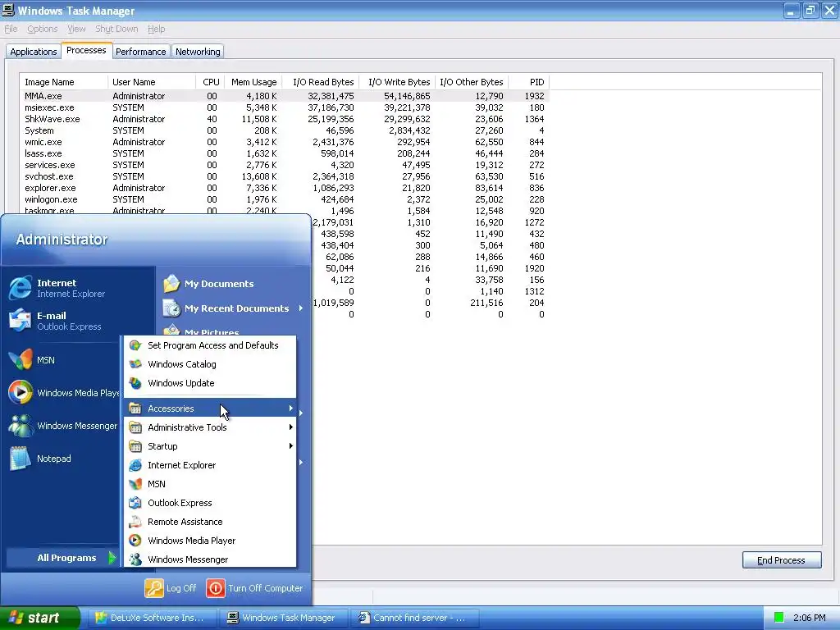Image resolution: width=840 pixels, height=630 pixels.
Task: Sort by the PID column header
Action: pos(529,82)
